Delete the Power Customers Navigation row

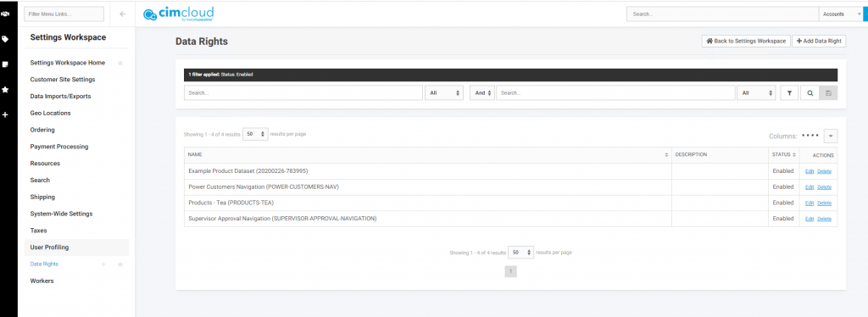click(824, 187)
